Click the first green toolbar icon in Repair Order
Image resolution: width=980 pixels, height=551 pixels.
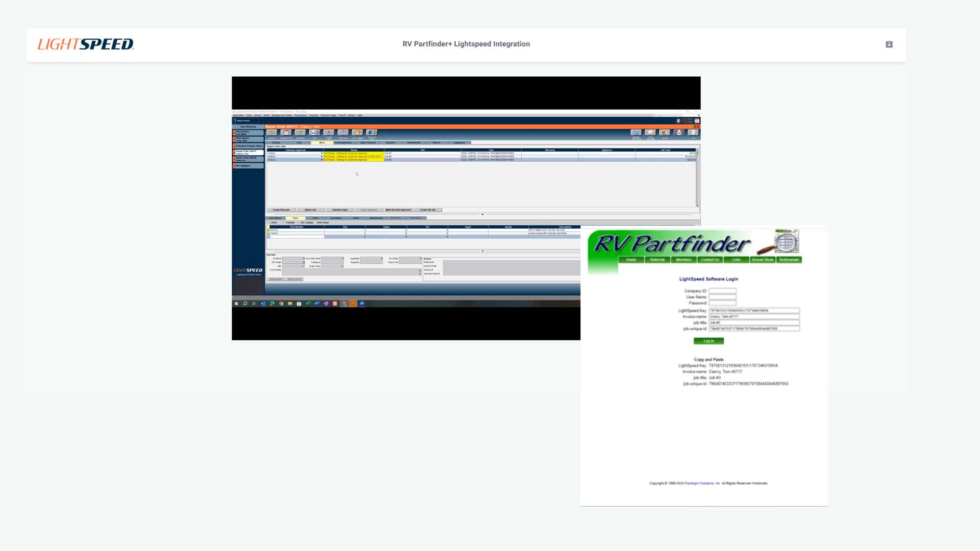(272, 133)
